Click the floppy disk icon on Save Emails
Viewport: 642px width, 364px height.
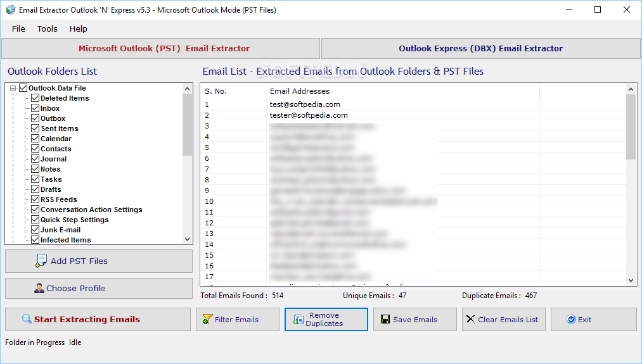[x=385, y=320]
